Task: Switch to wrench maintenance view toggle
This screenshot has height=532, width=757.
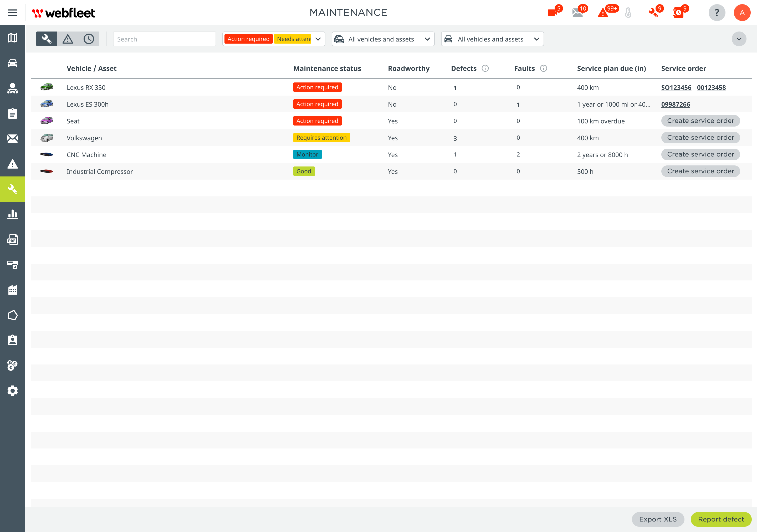Action: 47,39
